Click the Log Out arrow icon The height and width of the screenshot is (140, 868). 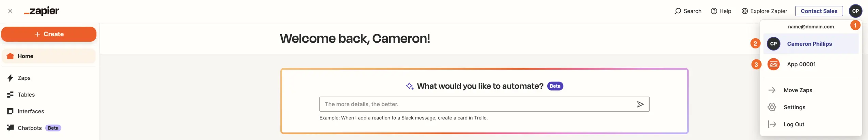772,124
